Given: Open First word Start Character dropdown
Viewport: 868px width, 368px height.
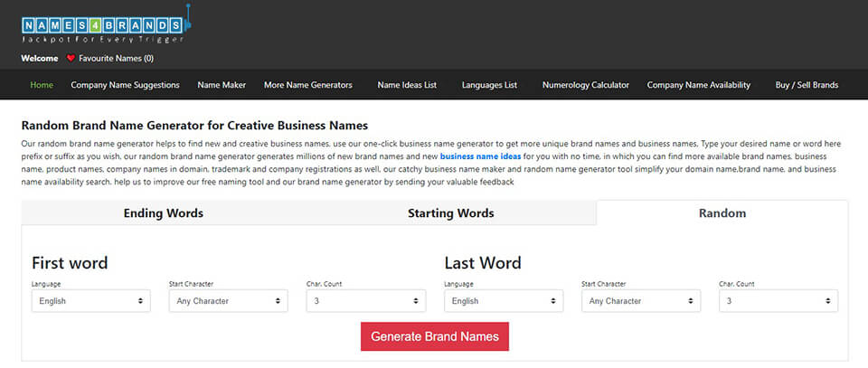Looking at the screenshot, I should (228, 301).
